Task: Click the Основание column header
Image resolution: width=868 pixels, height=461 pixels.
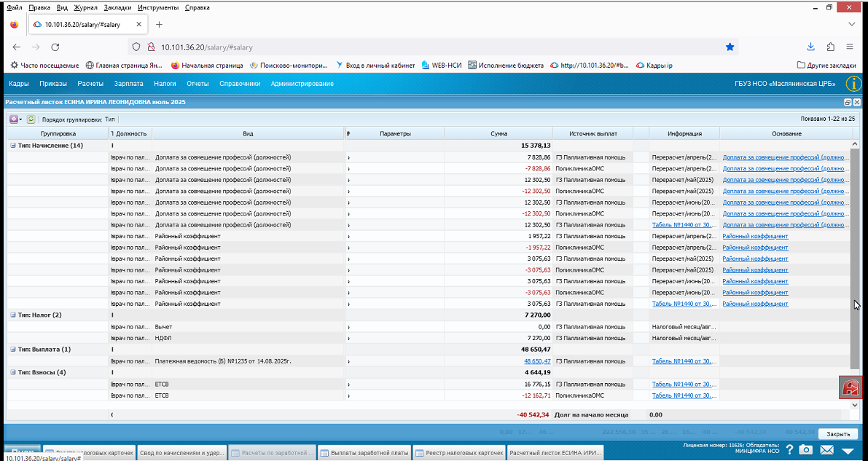Action: coord(786,133)
